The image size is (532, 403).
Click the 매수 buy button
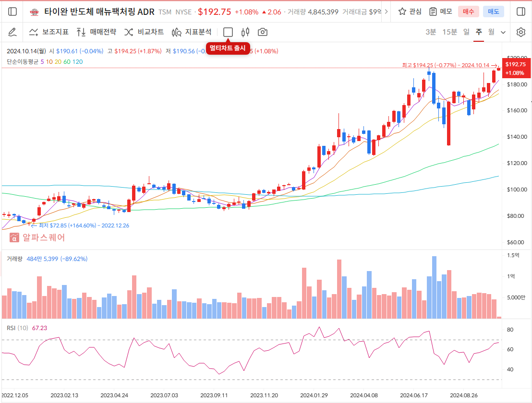pyautogui.click(x=468, y=12)
